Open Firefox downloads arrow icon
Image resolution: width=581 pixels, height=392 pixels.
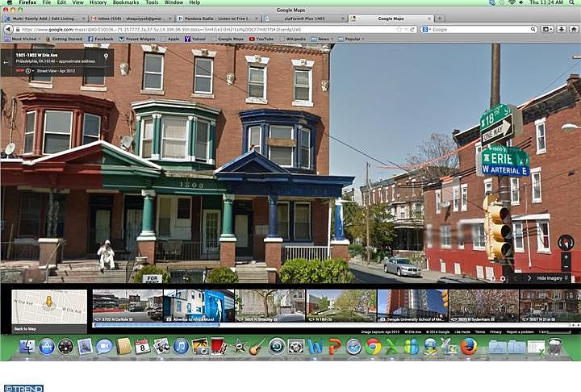[561, 29]
